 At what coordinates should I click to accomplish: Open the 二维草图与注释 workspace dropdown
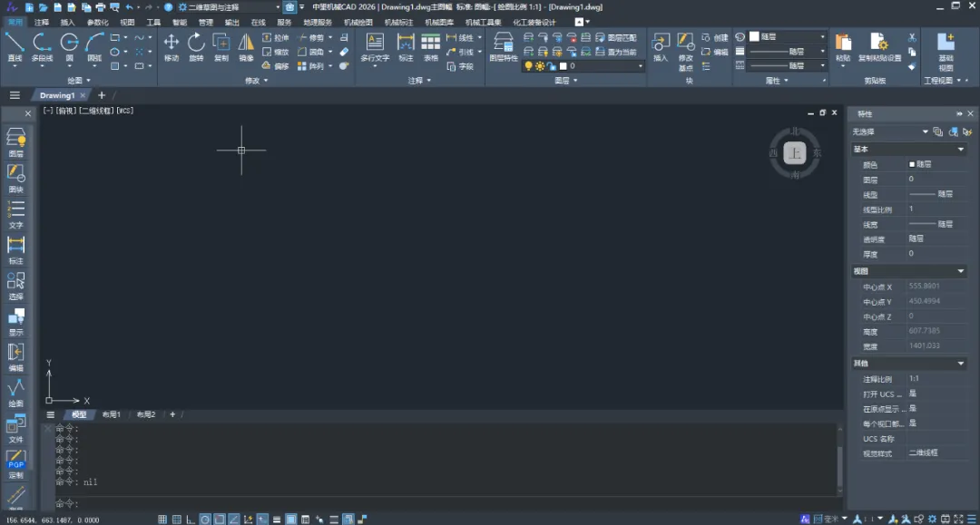(x=230, y=7)
